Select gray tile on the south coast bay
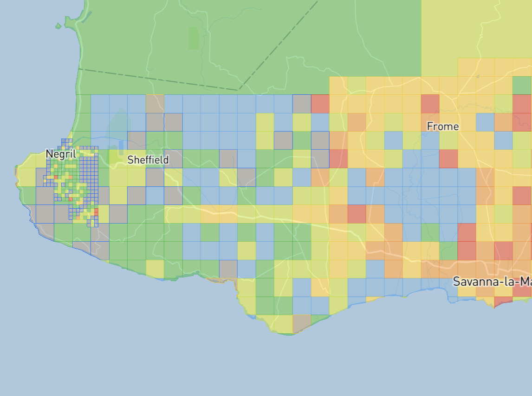 click(x=228, y=269)
